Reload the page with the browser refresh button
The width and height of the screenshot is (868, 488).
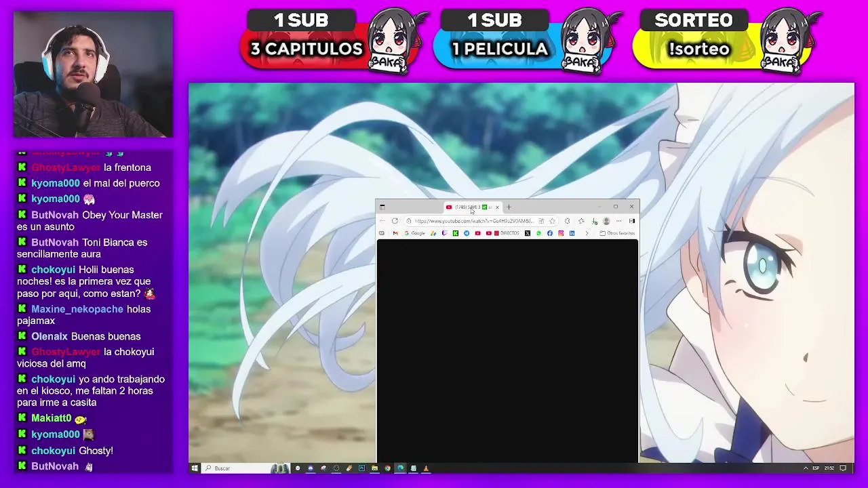(x=395, y=221)
